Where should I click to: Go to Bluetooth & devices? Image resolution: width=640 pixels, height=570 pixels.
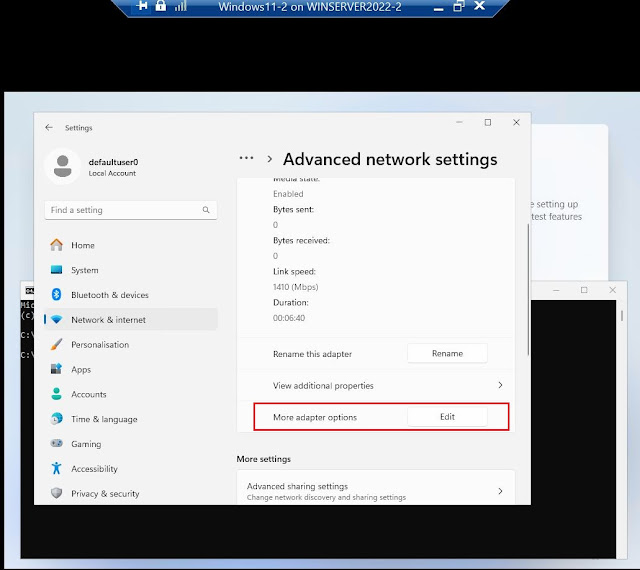[x=131, y=295]
